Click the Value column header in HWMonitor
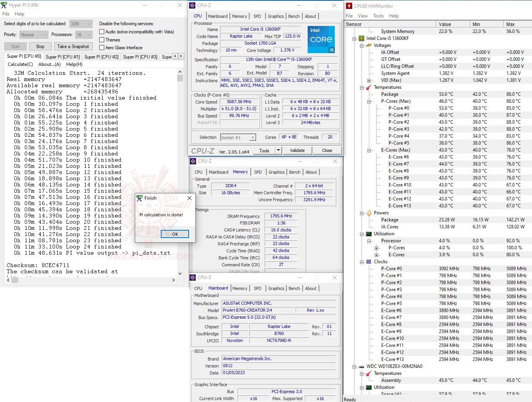Image resolution: width=532 pixels, height=402 pixels. point(453,24)
